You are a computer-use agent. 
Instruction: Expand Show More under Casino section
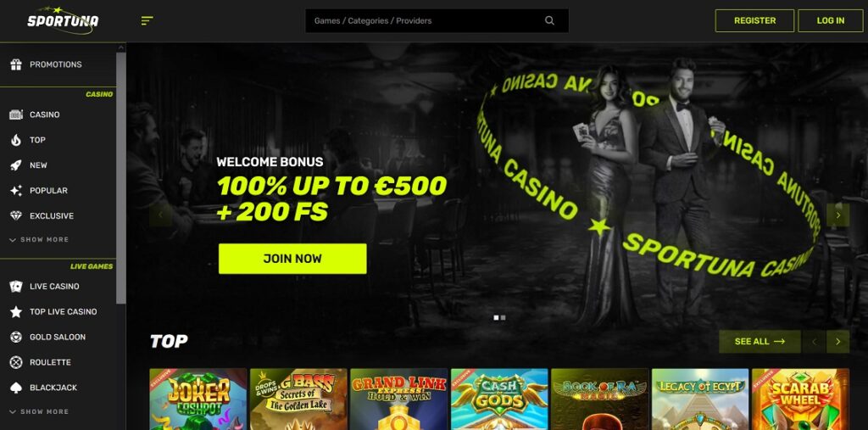coord(39,240)
